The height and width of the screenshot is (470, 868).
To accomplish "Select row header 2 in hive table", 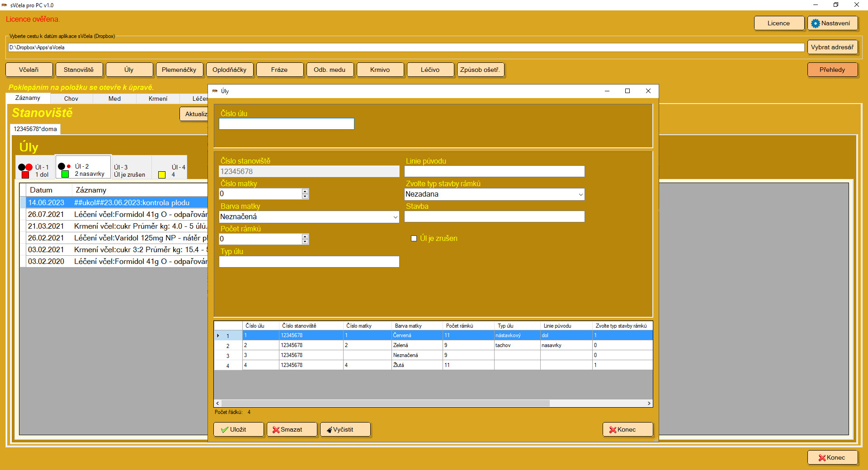I will pyautogui.click(x=228, y=346).
